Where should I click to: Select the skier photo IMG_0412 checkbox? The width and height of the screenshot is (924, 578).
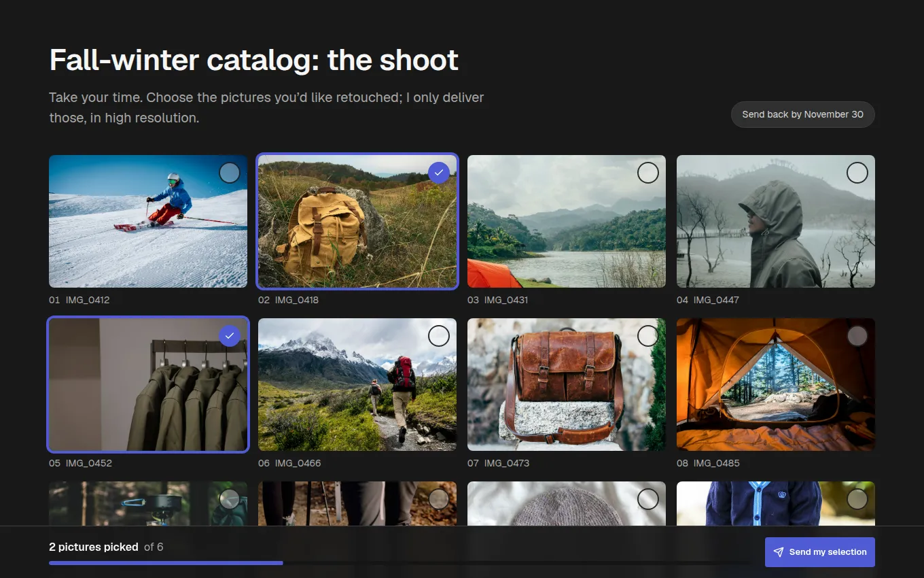pos(230,173)
